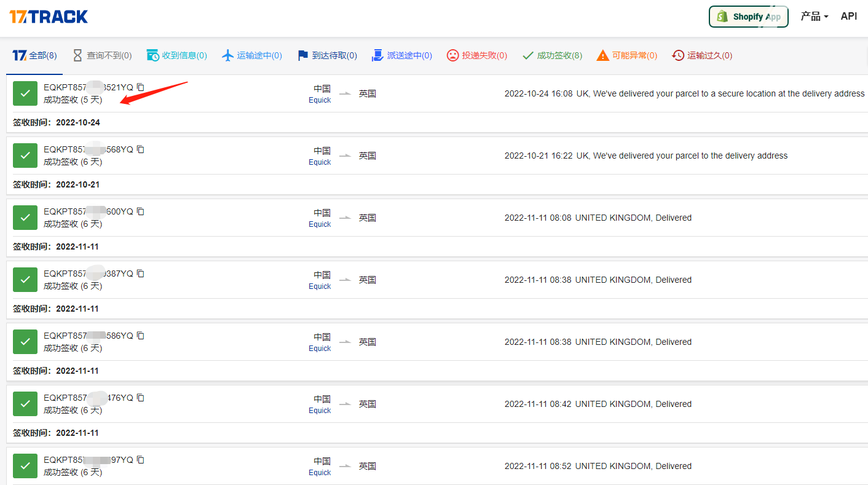868x485 pixels.
Task: Expand details of 2022-10-24 delivered parcel
Action: tap(684, 94)
